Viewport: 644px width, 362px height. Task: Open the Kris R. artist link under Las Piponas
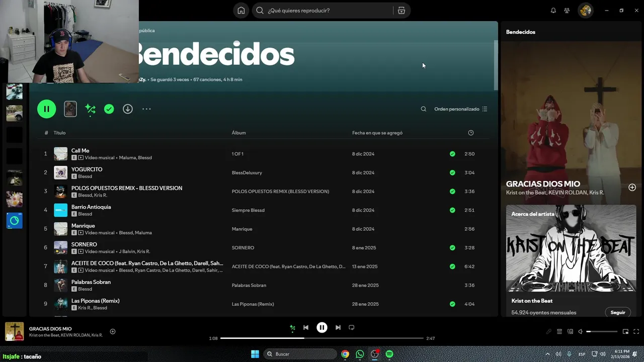tap(84, 308)
